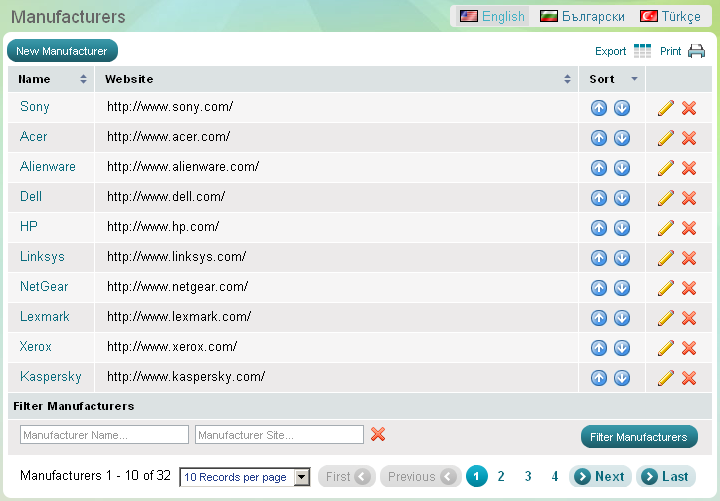Move Dell down in sort order

pos(622,198)
